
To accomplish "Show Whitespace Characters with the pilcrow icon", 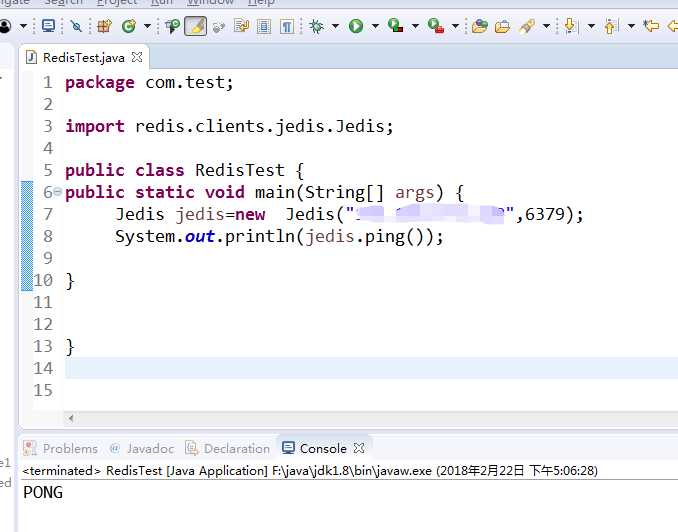I will [287, 26].
